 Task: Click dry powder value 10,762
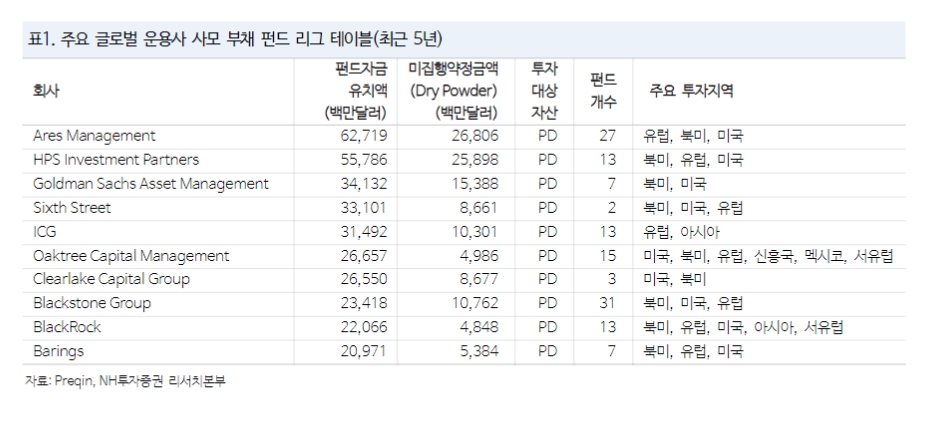[475, 303]
